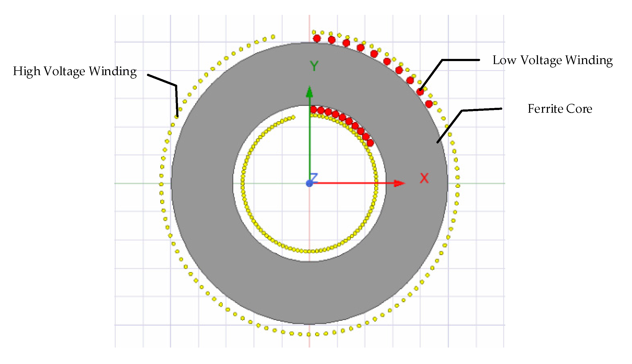The image size is (632, 364).
Task: Click end of High Voltage Winding leader line
Action: pos(177,116)
